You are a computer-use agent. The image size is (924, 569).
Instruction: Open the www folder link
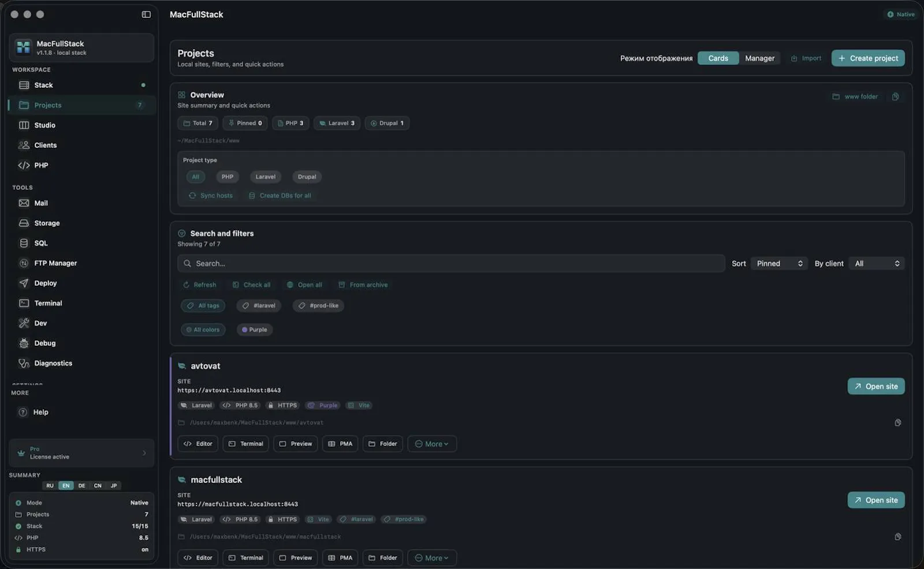855,97
